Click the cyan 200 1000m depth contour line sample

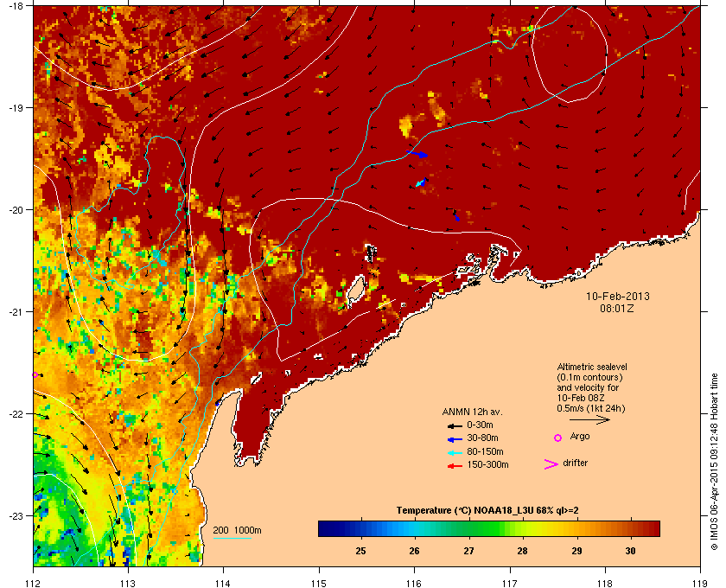[232, 538]
